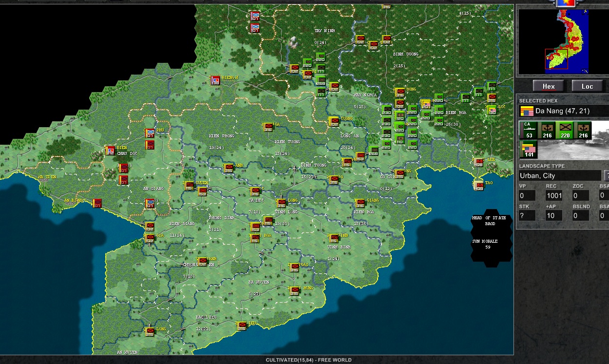Select US flag unit 207 near Bien Hoa
This screenshot has width=609, height=364.
[x=426, y=104]
